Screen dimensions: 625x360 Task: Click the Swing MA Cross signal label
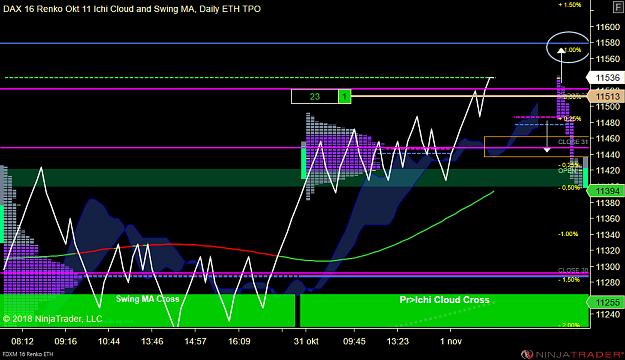point(147,299)
